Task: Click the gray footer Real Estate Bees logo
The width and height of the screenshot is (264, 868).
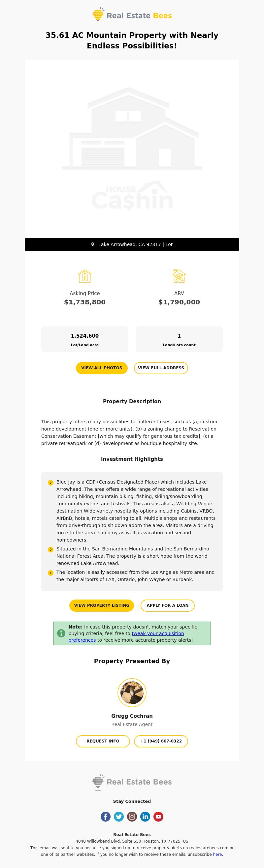Action: pyautogui.click(x=132, y=782)
